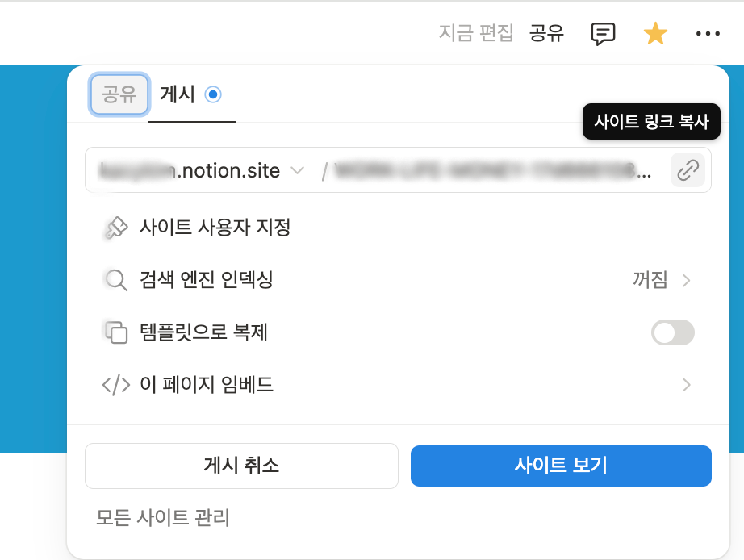Open the more options ellipsis menu
The image size is (744, 560).
pos(708,33)
